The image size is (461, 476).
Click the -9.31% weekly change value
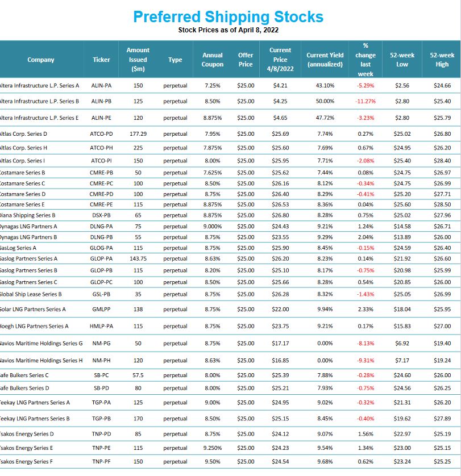click(x=366, y=361)
